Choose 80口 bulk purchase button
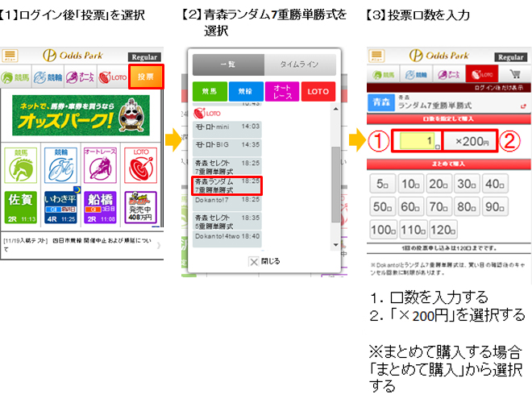This screenshot has width=532, height=403. coord(467,206)
